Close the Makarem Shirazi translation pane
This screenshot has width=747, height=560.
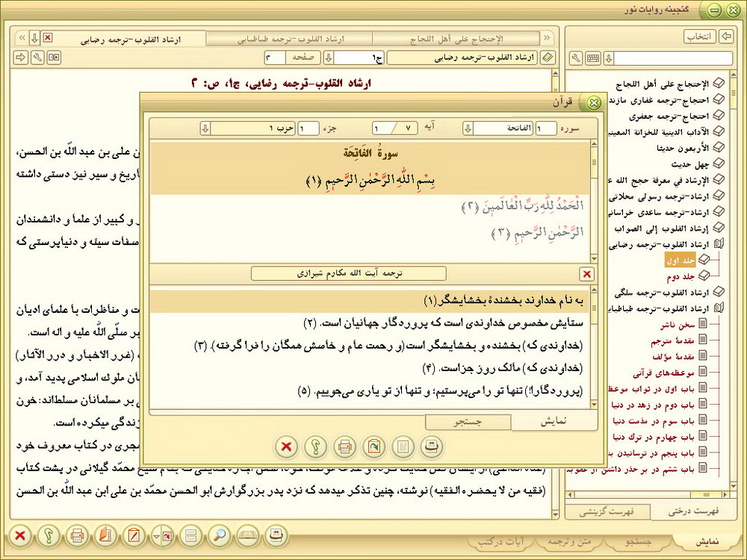(587, 274)
